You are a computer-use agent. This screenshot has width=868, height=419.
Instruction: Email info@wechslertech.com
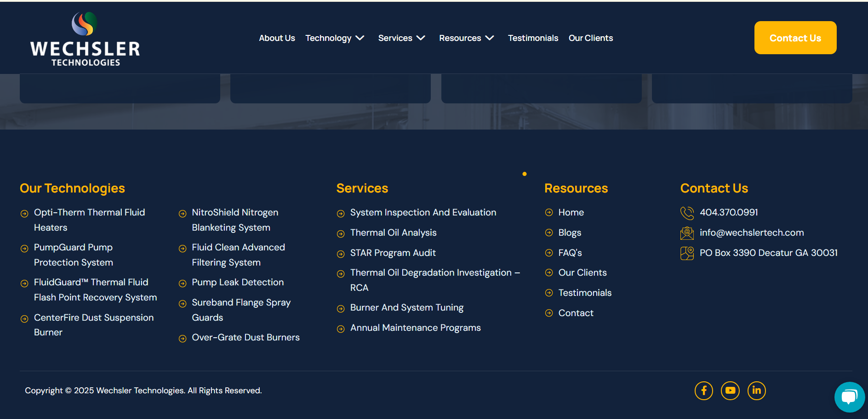pyautogui.click(x=752, y=232)
